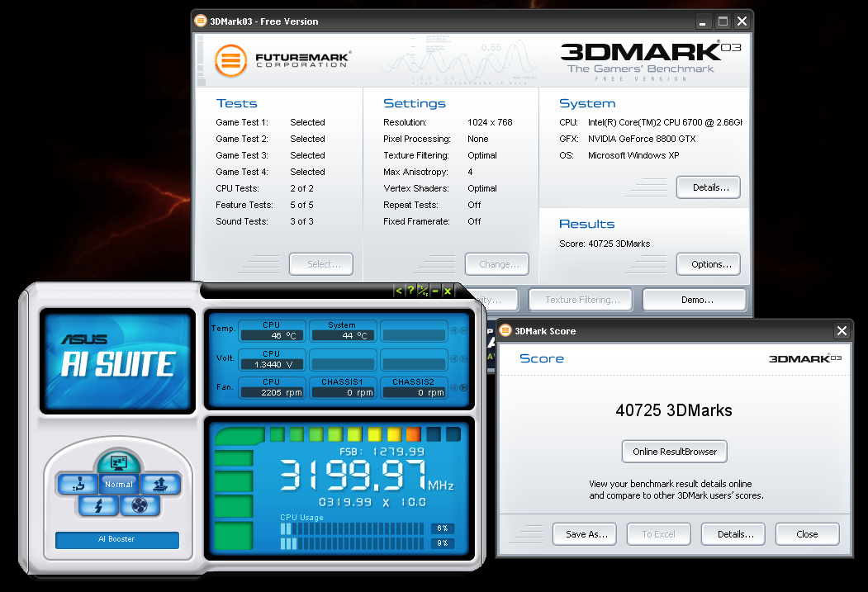This screenshot has height=592, width=868.
Task: Click the CPU fan reading 2205 rpm
Action: [x=272, y=393]
